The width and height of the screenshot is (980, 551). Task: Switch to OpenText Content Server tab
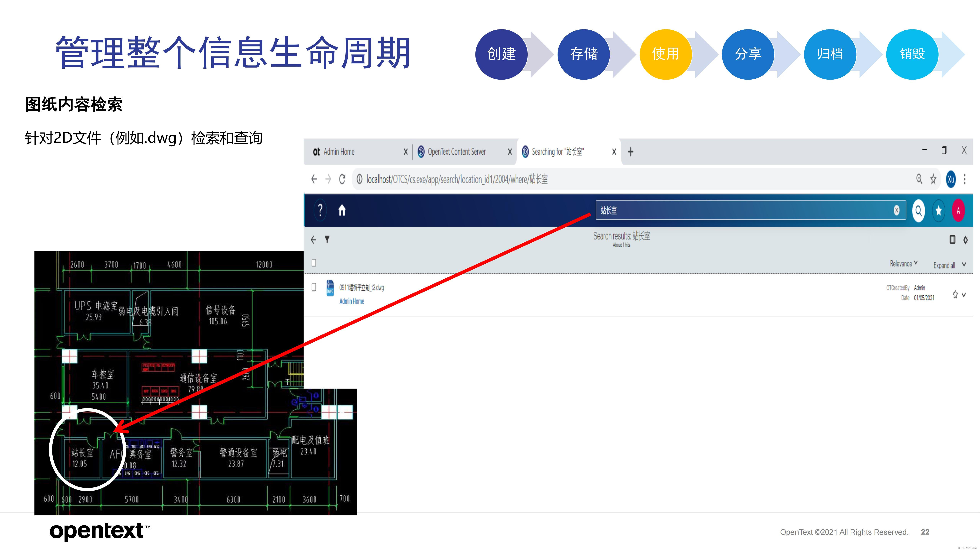(456, 152)
